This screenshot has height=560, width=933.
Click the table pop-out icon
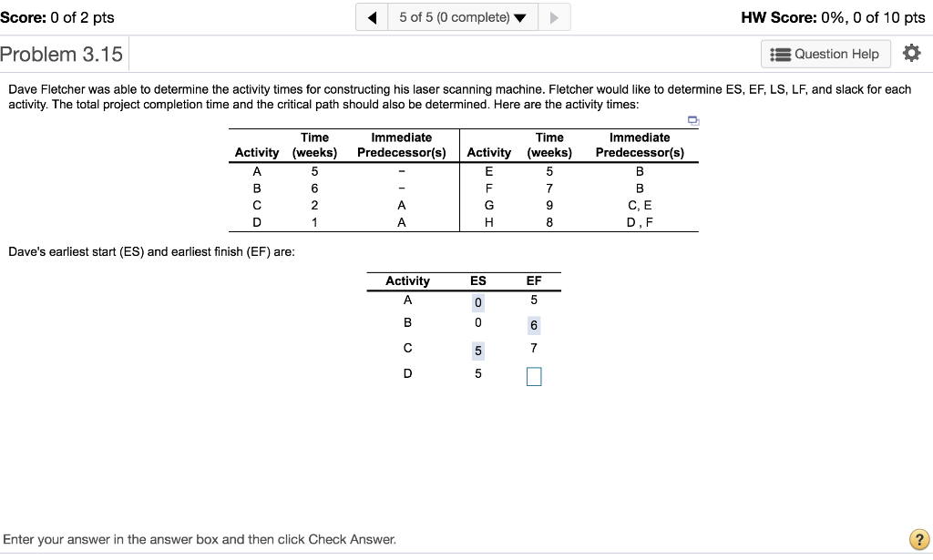click(692, 119)
